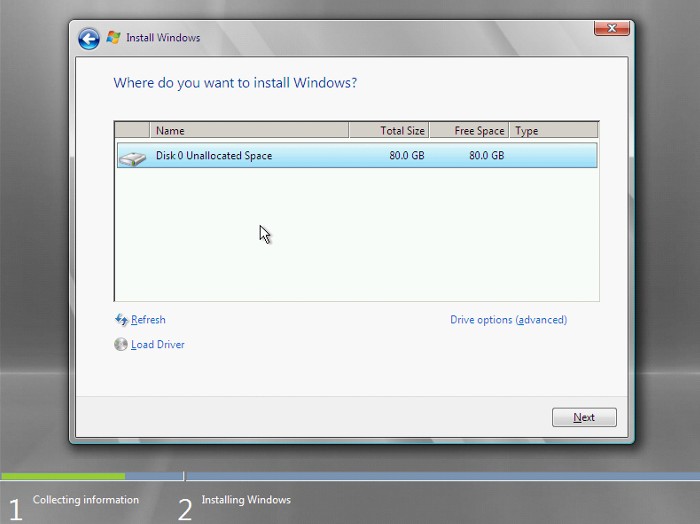The height and width of the screenshot is (524, 700).
Task: Click the Windows flag icon in title bar
Action: [x=113, y=37]
